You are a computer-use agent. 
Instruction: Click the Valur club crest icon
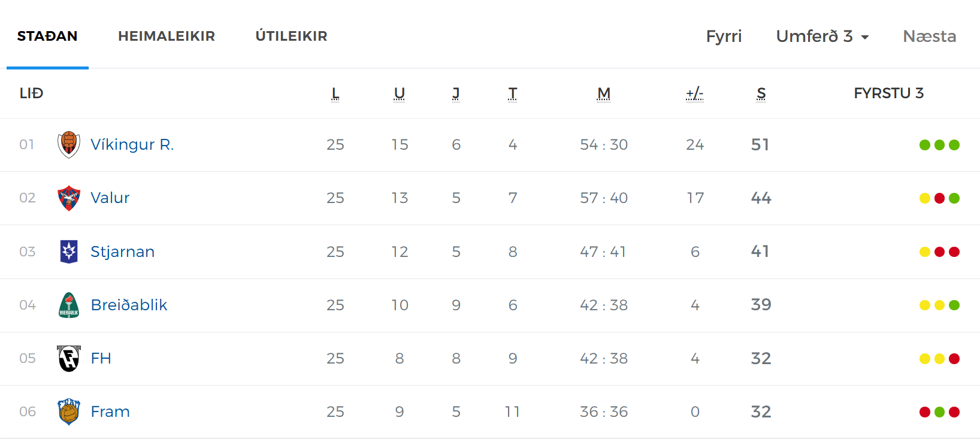point(69,198)
